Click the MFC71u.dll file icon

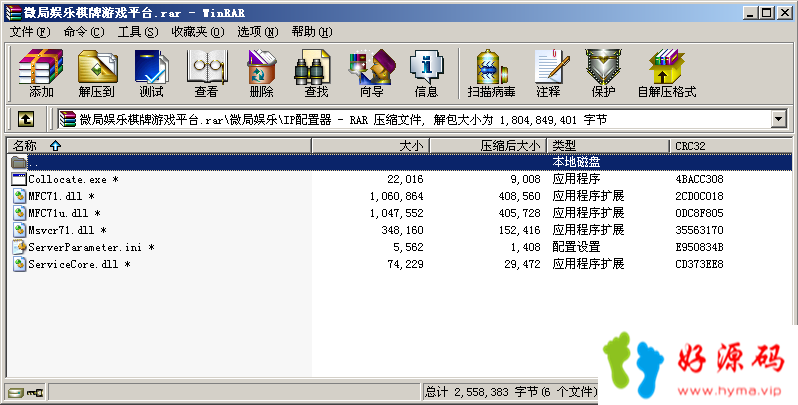pyautogui.click(x=19, y=213)
